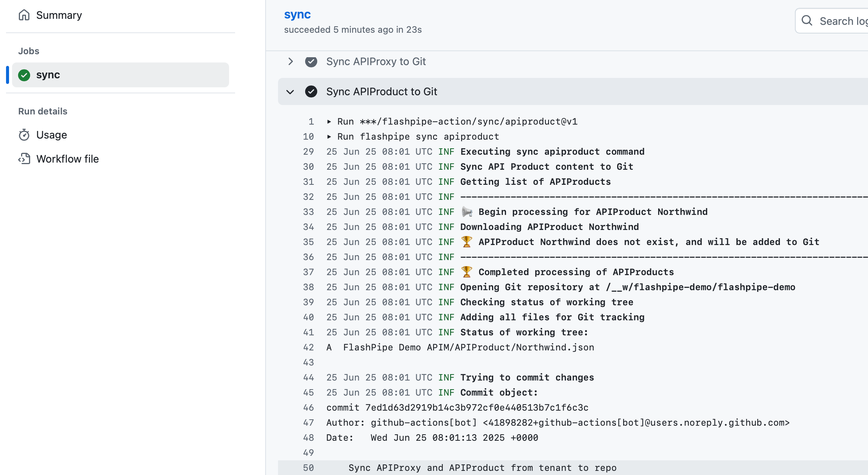This screenshot has height=475, width=868.
Task: Click 'Sync APIProxy and APIProduct from tenant' line
Action: click(x=483, y=468)
